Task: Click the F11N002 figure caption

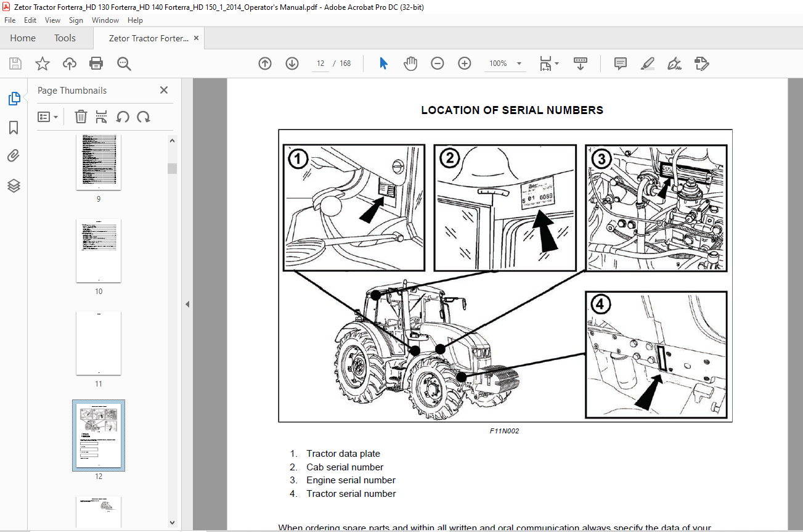Action: click(x=504, y=431)
